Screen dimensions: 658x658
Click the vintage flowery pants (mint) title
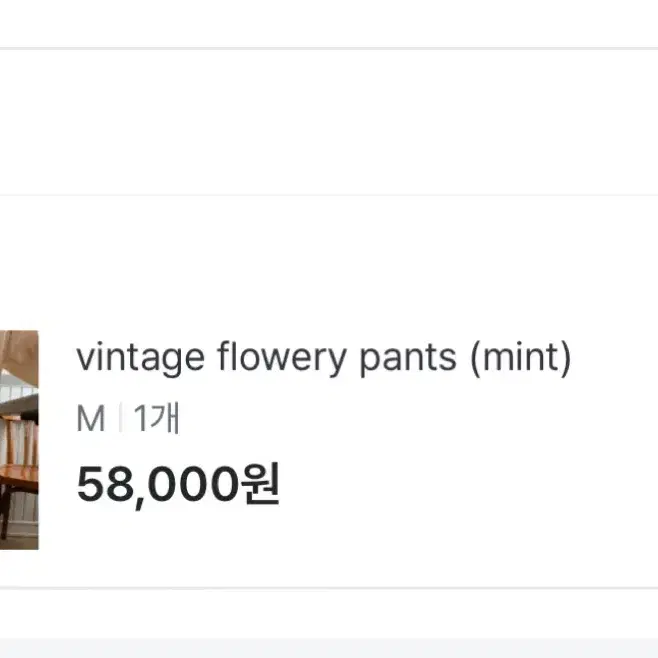[324, 358]
